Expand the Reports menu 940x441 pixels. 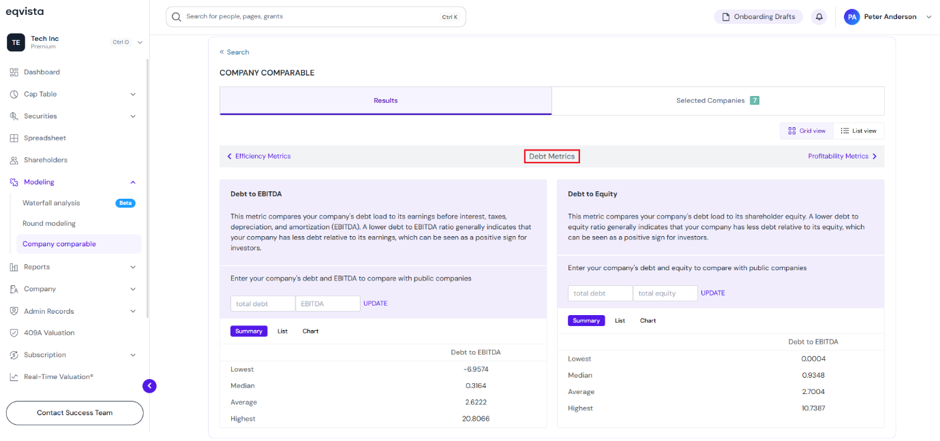click(x=133, y=267)
